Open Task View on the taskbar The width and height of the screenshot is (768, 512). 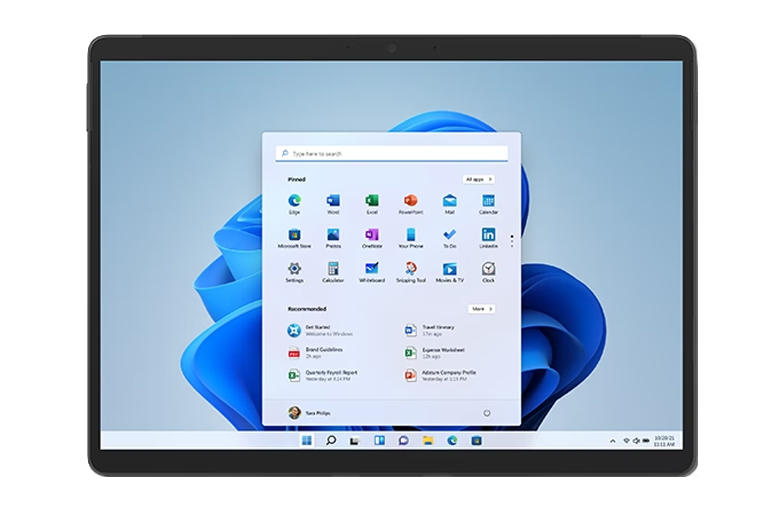(x=355, y=441)
